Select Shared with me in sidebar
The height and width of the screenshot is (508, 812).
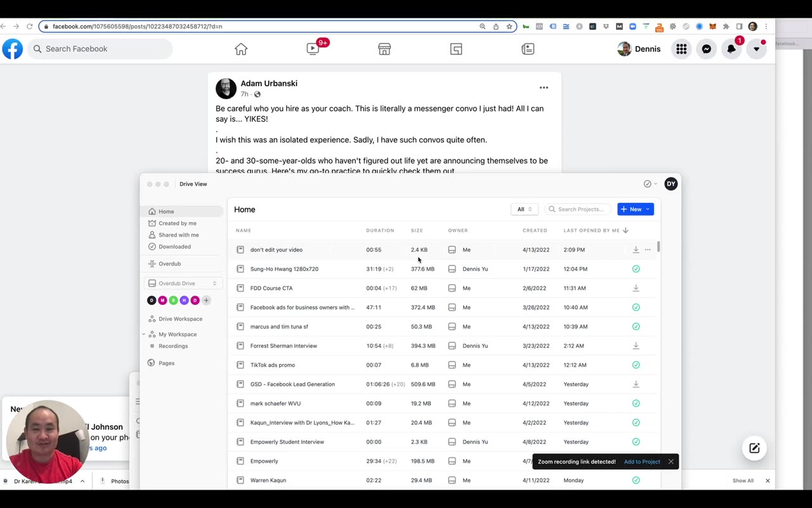(178, 235)
